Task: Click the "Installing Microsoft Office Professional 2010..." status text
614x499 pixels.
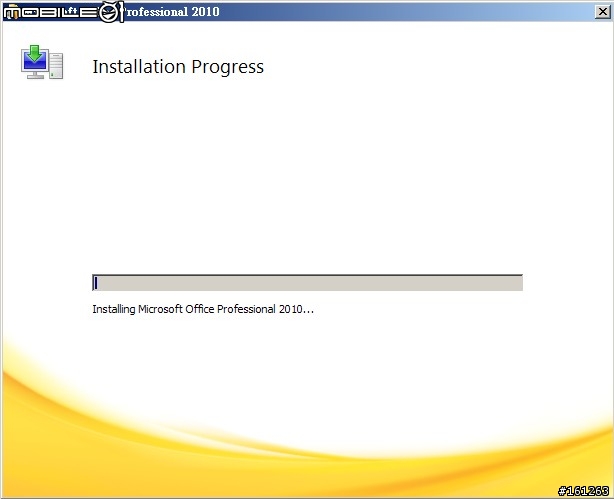Action: pyautogui.click(x=203, y=309)
